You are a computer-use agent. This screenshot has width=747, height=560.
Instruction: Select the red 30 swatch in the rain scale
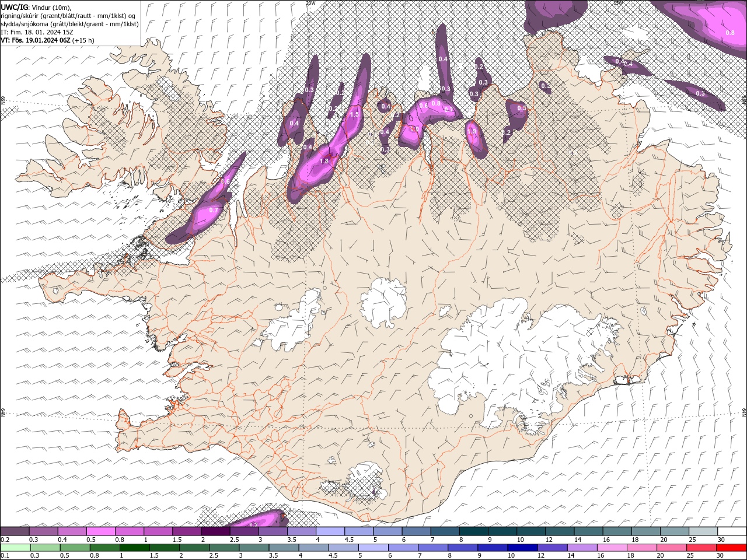click(x=731, y=548)
